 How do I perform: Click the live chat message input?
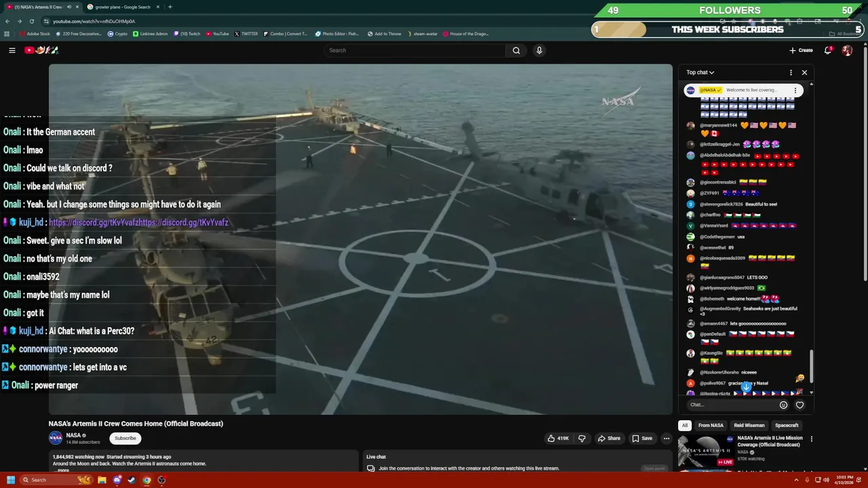(x=731, y=405)
